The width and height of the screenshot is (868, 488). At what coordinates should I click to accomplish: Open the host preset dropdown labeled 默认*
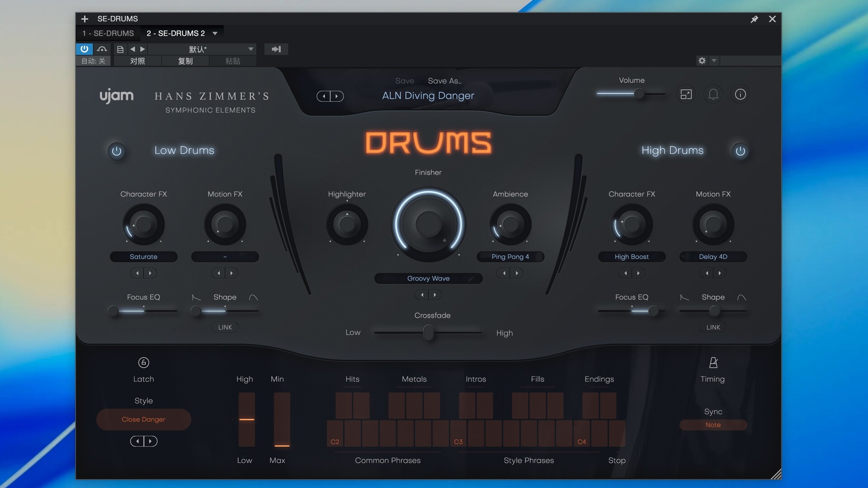click(202, 49)
